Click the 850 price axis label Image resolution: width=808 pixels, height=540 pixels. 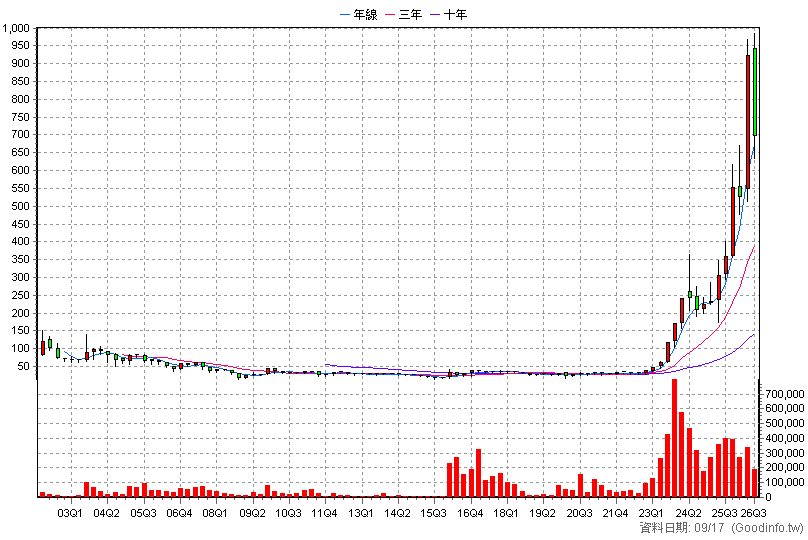pyautogui.click(x=21, y=81)
